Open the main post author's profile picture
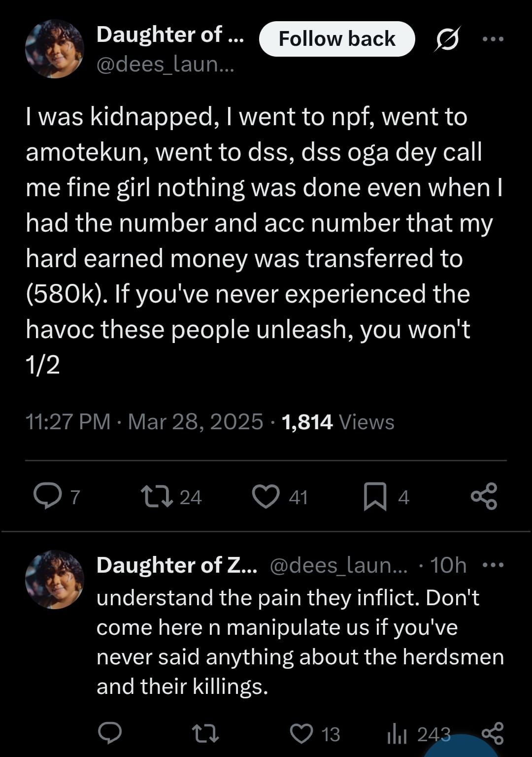This screenshot has width=532, height=757. [x=55, y=49]
